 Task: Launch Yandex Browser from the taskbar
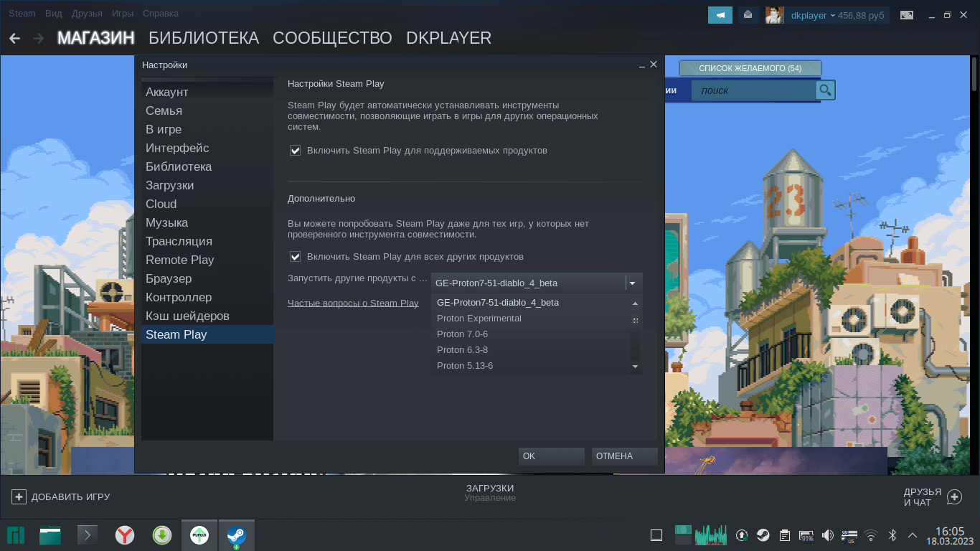pos(125,535)
